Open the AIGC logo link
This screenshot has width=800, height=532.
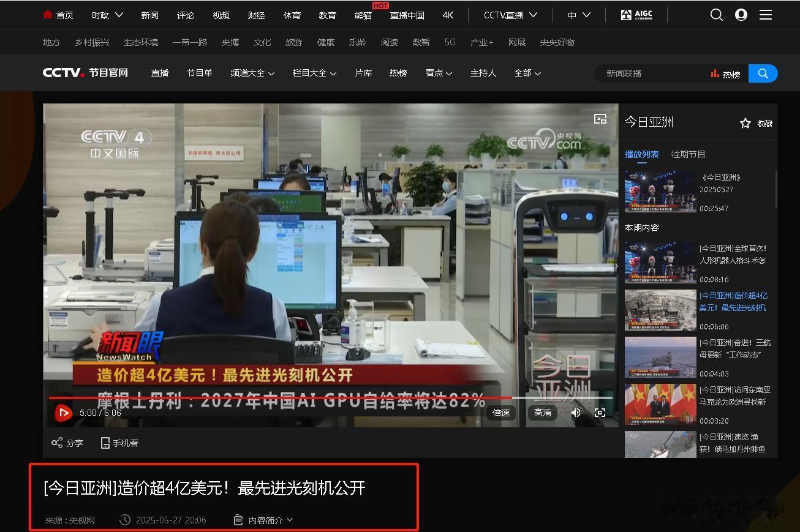click(636, 15)
